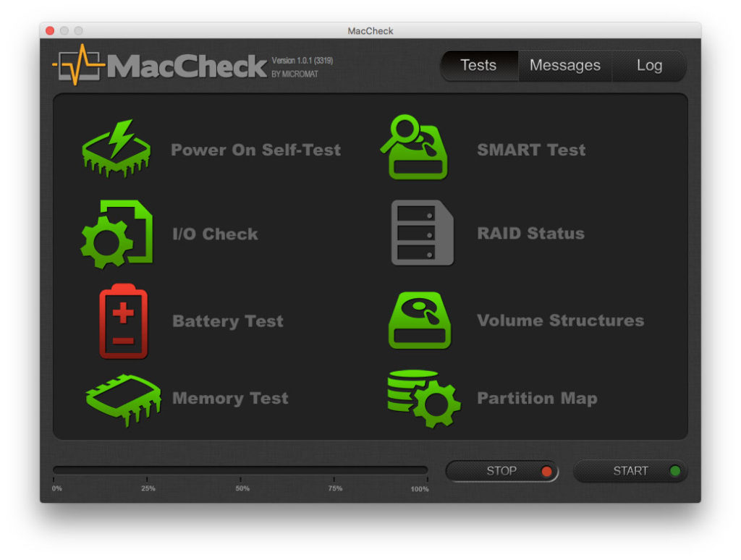Click the SMART Test magnifier drive icon
Screen dimensions: 741x560
[x=414, y=147]
